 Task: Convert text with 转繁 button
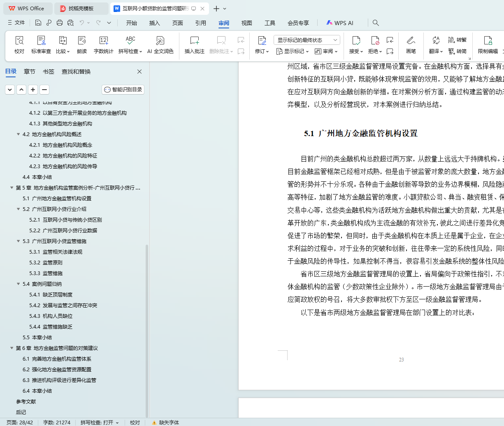click(458, 40)
